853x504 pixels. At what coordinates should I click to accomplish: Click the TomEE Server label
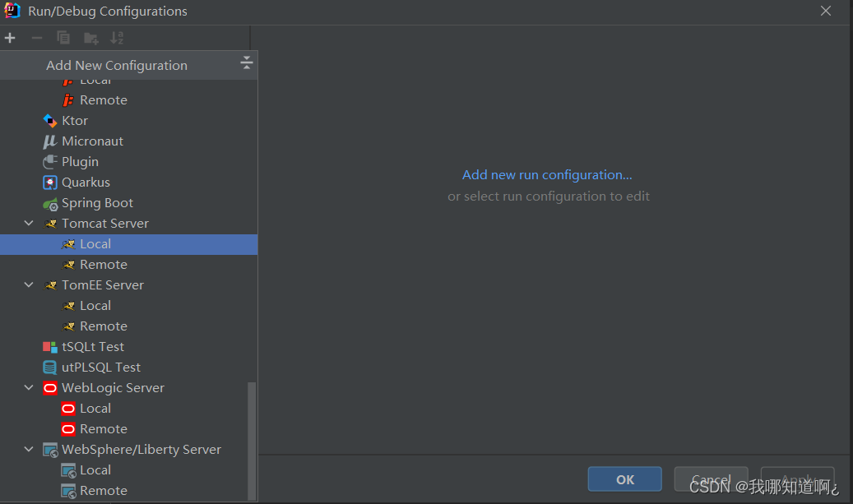click(103, 285)
